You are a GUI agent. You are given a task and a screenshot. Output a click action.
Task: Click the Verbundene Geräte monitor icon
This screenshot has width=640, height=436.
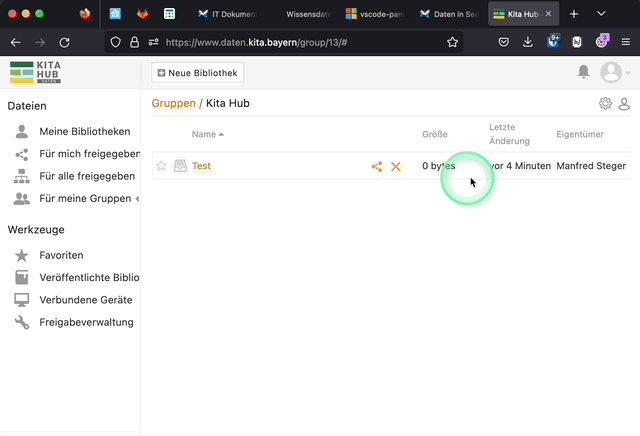coord(22,300)
